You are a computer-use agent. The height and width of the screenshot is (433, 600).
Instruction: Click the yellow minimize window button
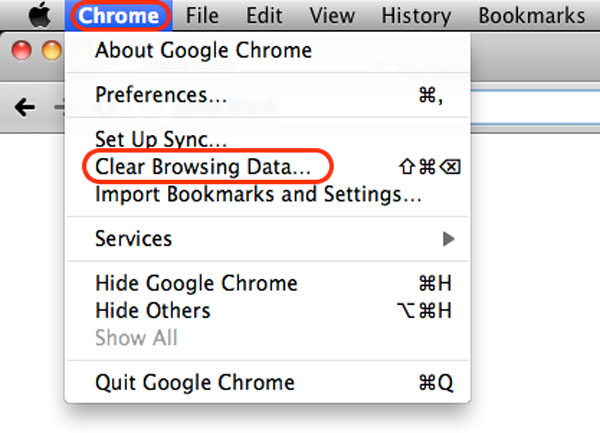click(x=46, y=51)
